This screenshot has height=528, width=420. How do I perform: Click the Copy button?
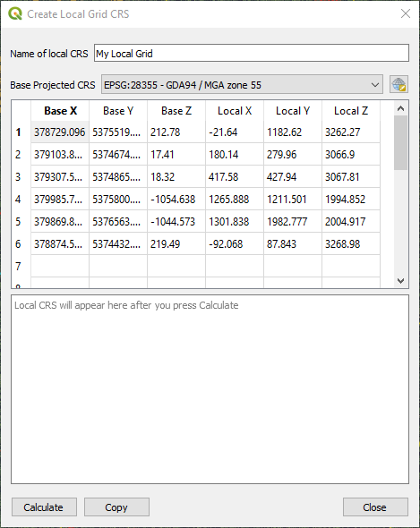point(116,507)
